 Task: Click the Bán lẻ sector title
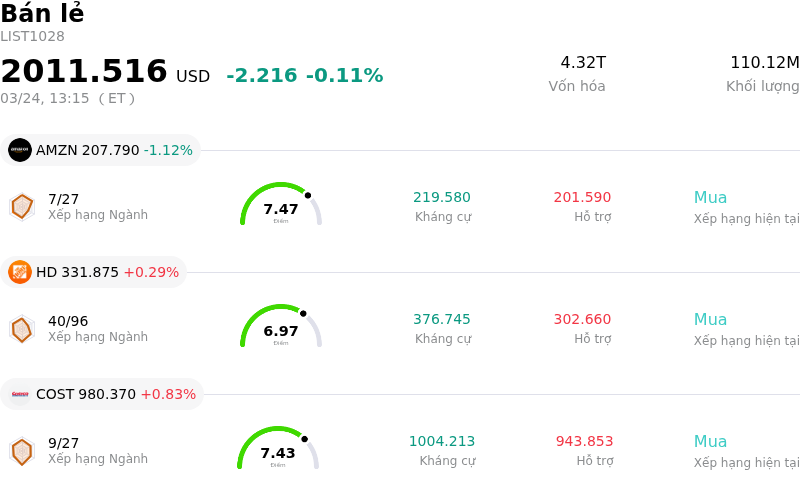(42, 14)
